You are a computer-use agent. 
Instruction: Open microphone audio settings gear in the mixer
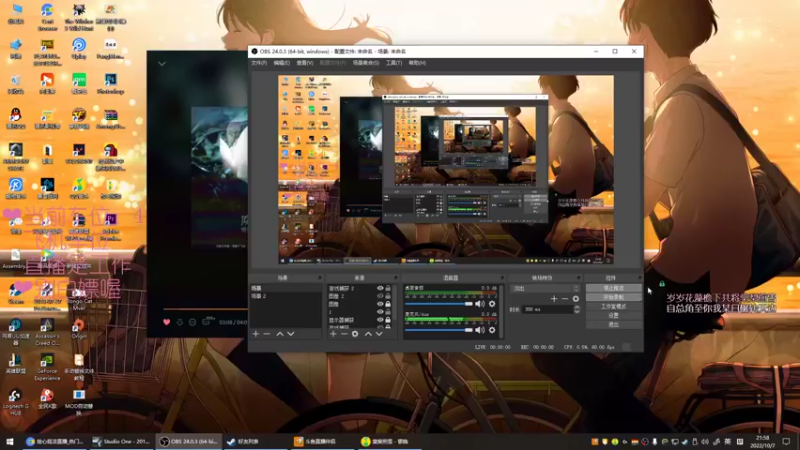(492, 330)
